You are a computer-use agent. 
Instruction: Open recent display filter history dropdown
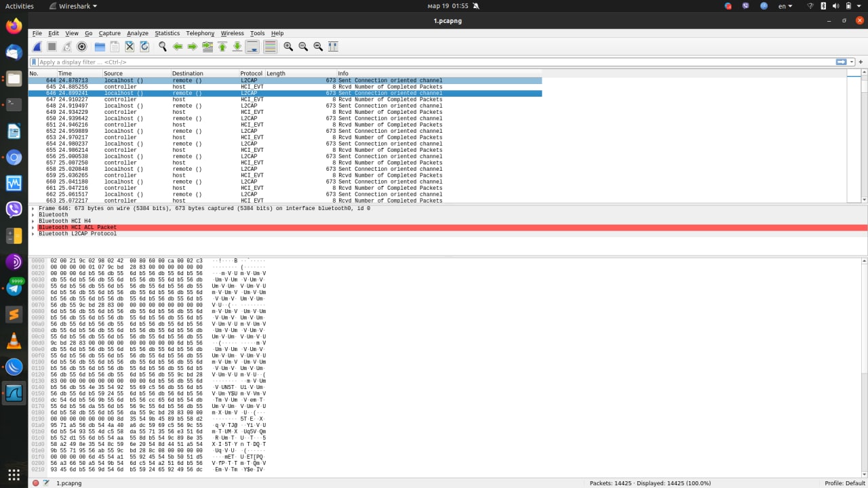pyautogui.click(x=852, y=62)
